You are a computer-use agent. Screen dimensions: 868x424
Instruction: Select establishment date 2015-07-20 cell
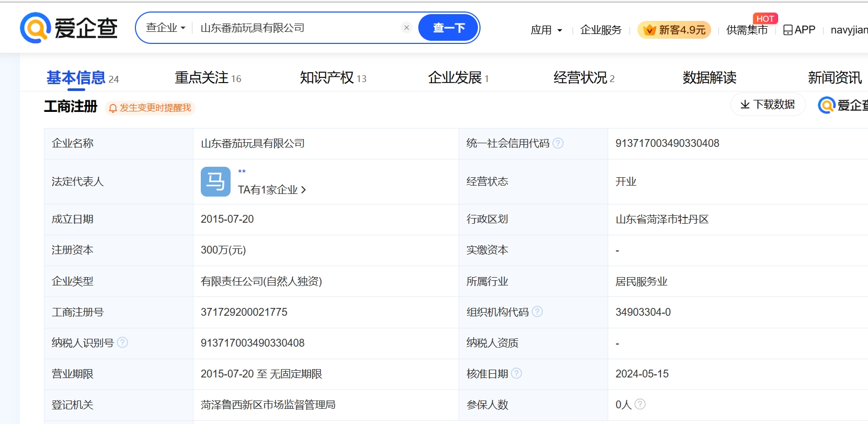pos(227,219)
